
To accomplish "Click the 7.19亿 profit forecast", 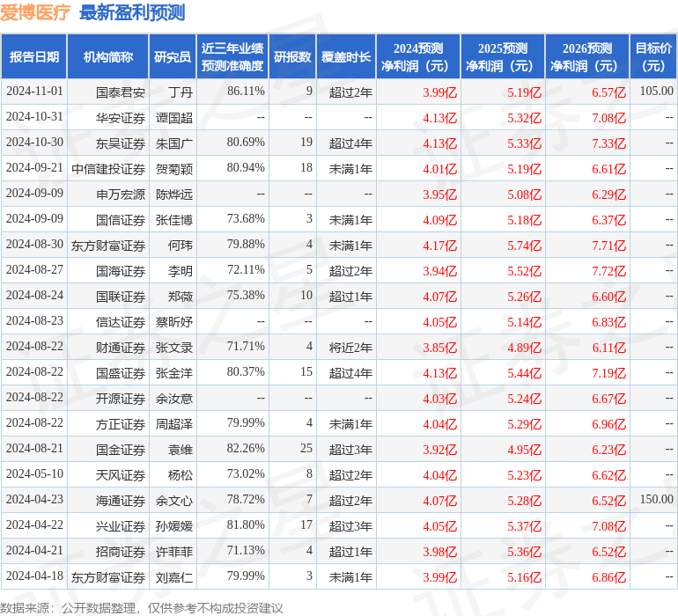I will [x=608, y=373].
